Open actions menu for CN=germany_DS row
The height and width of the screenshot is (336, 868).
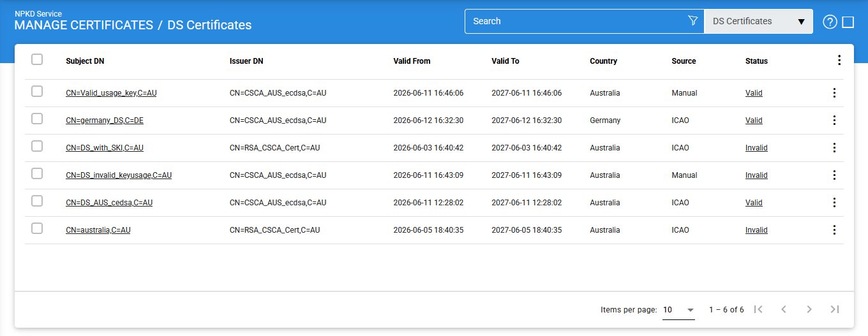834,121
